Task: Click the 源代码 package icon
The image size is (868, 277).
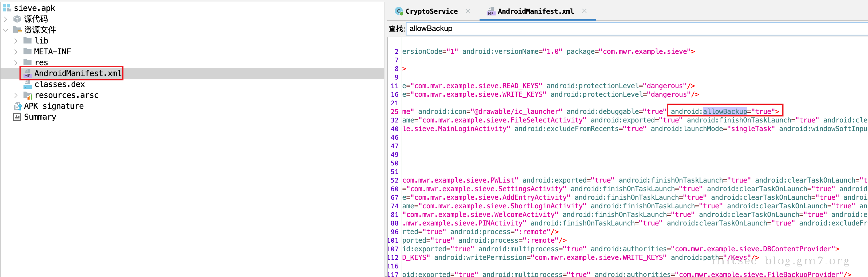Action: point(17,19)
